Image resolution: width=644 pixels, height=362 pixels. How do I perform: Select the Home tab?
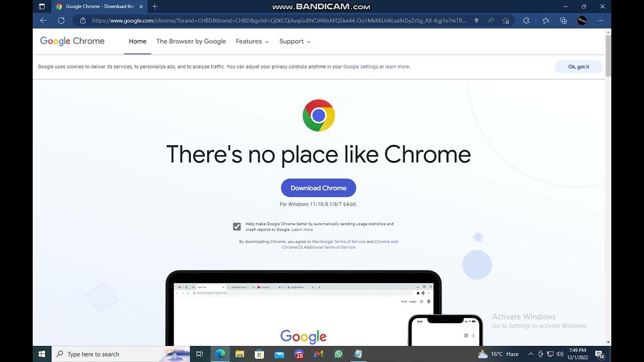pyautogui.click(x=137, y=41)
